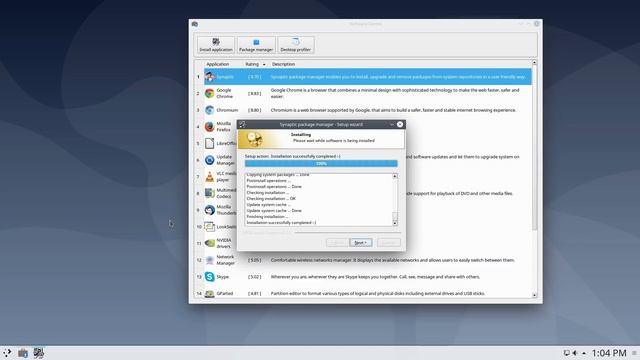Viewport: 640px width, 360px height.
Task: Open the Install application toolbar button
Action: coord(216,44)
